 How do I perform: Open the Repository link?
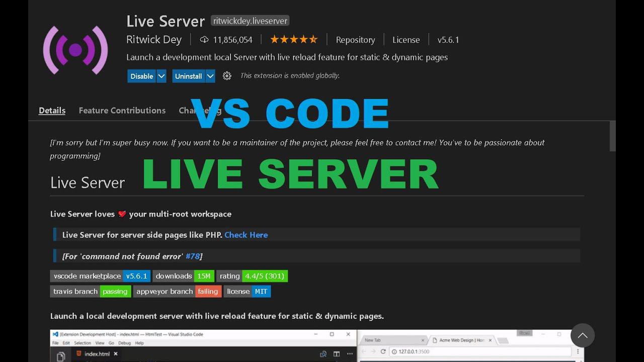(355, 40)
